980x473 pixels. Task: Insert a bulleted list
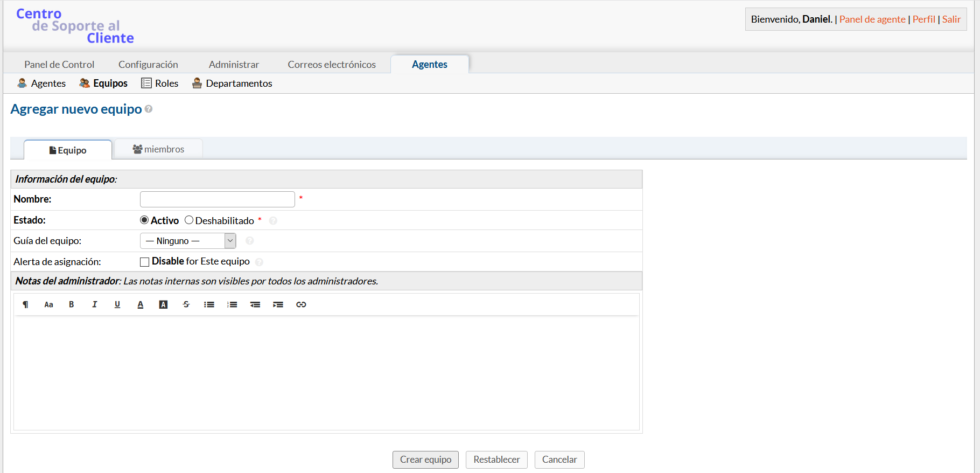[x=209, y=304]
